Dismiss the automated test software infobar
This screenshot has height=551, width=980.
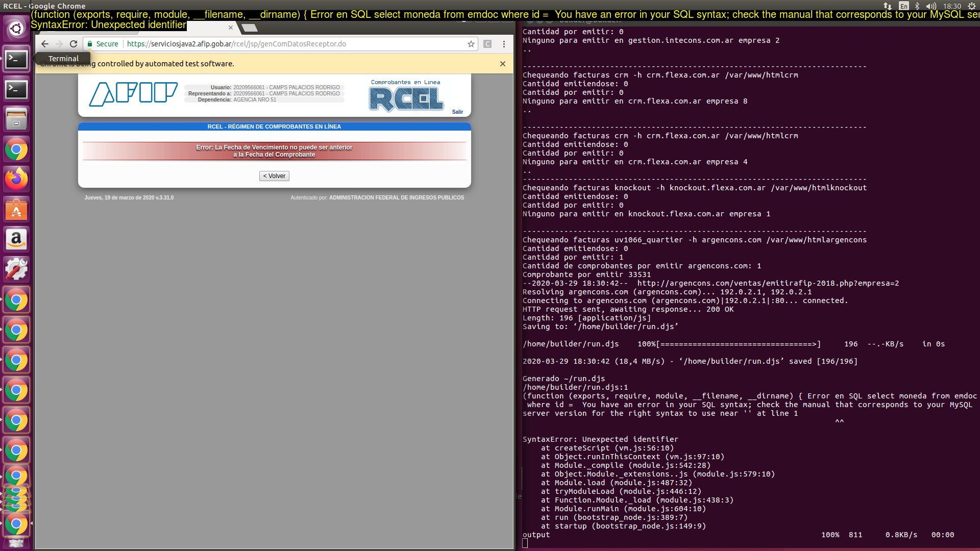pyautogui.click(x=503, y=64)
